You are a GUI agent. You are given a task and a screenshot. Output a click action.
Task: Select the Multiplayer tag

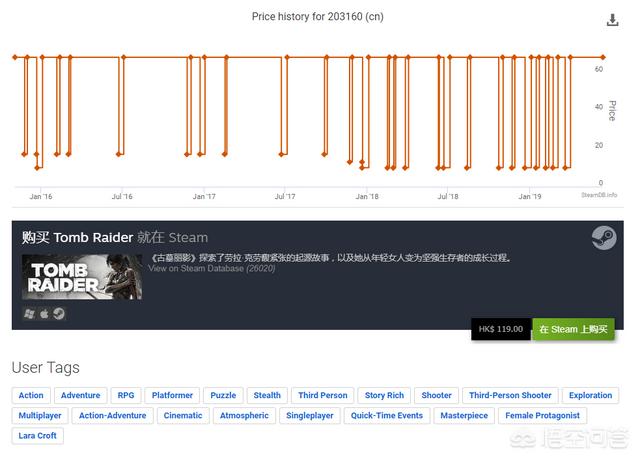[x=40, y=416]
